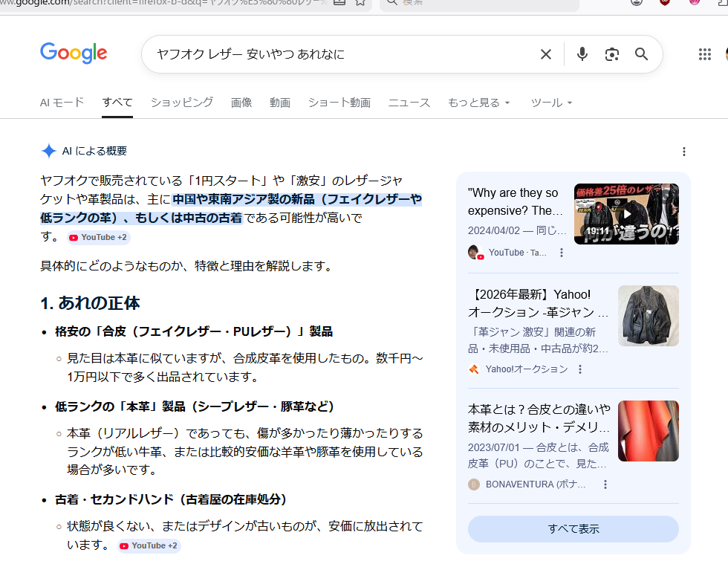Click into the Google search text field

[x=334, y=54]
